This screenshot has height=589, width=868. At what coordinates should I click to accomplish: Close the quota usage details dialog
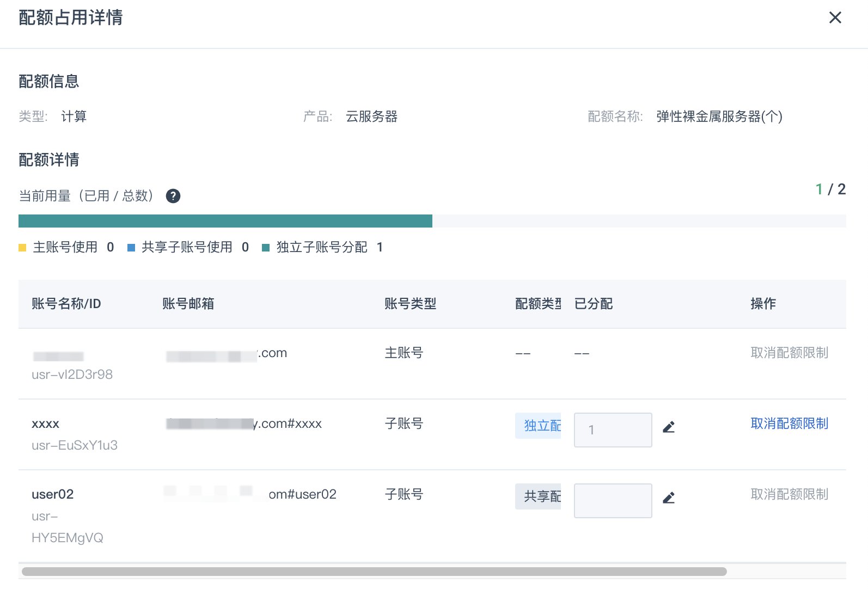[835, 18]
